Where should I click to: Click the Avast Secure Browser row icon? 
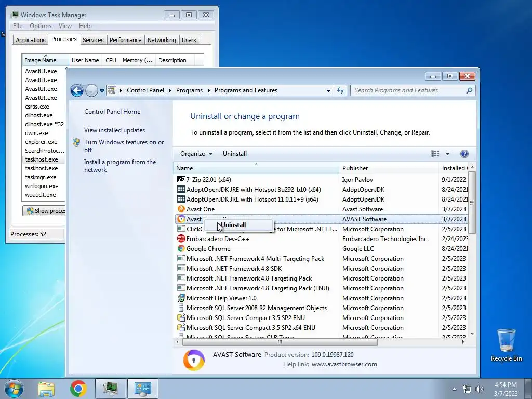(181, 219)
